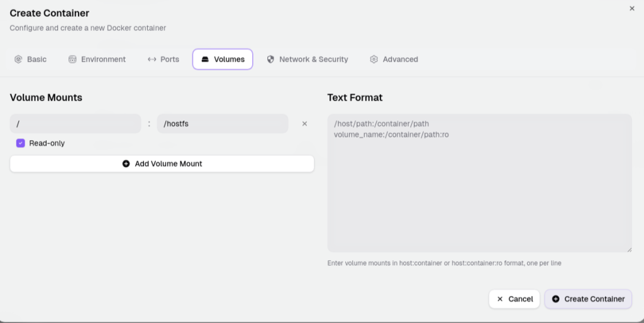Switch to the Environment tab
This screenshot has width=644, height=323.
(x=97, y=59)
